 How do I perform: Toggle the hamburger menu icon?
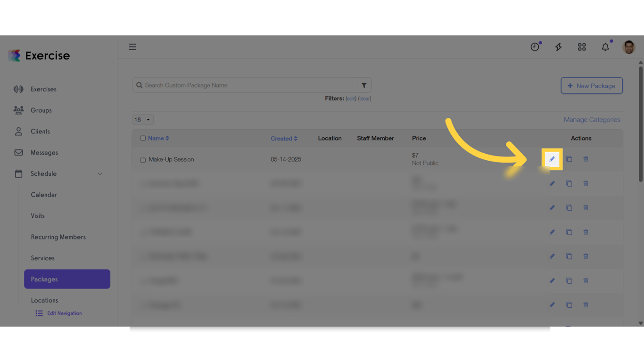[x=132, y=47]
